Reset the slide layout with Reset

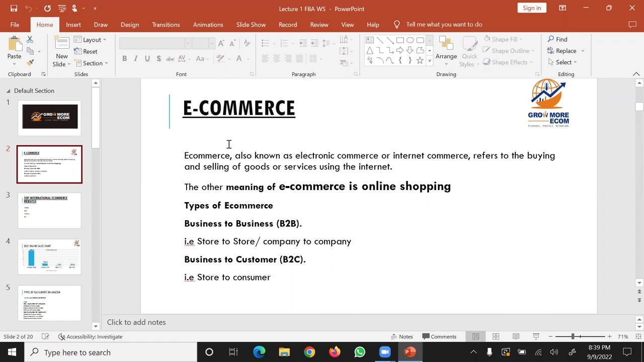(x=86, y=51)
